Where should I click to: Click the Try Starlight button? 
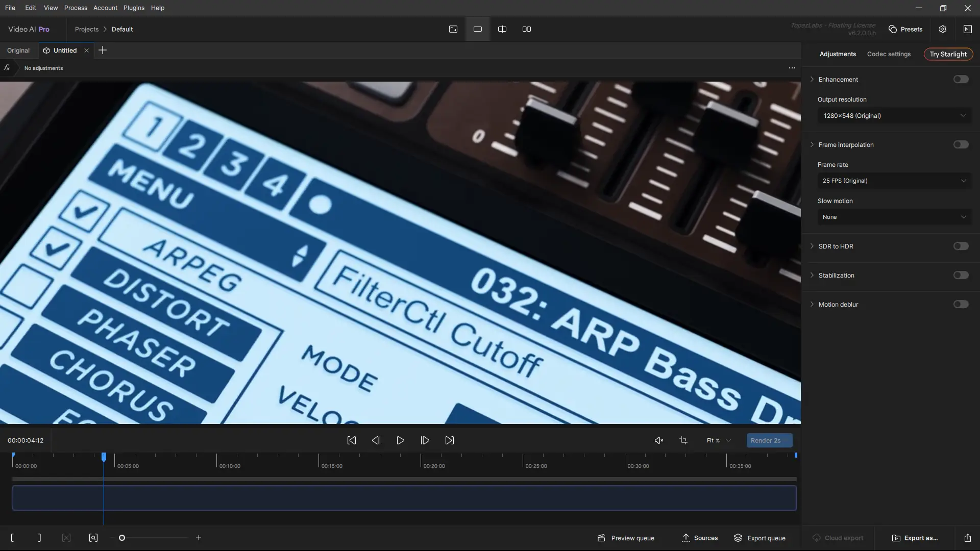[x=948, y=54]
